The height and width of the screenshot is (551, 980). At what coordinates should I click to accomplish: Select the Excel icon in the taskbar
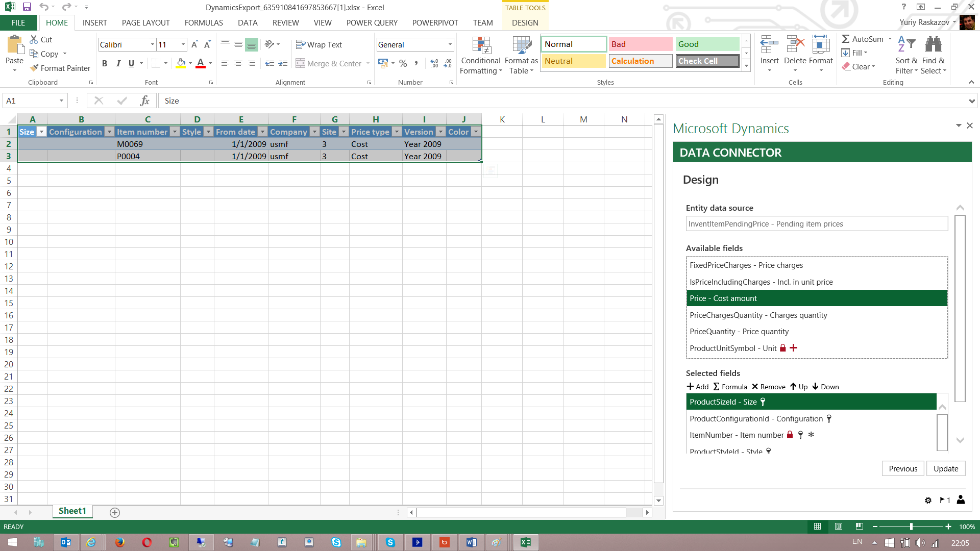click(526, 542)
